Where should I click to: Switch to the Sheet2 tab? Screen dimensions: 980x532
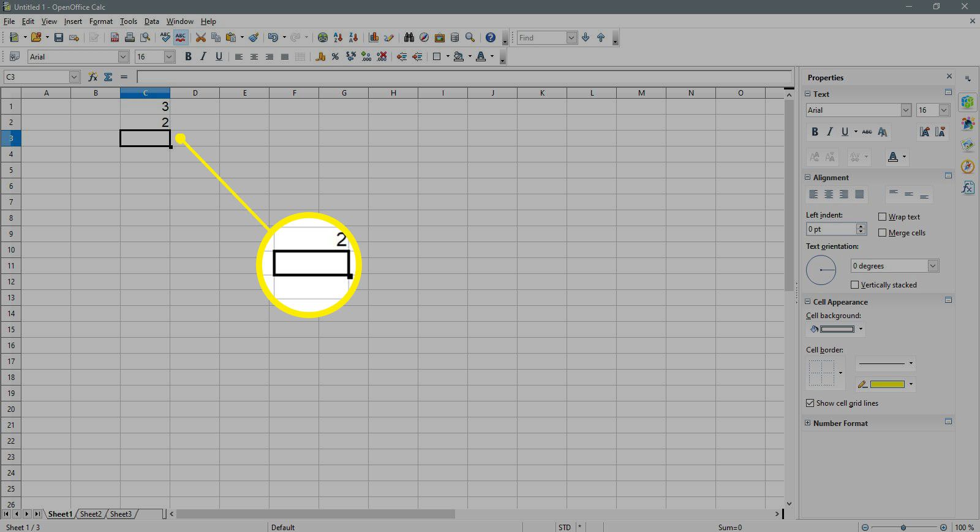click(91, 514)
